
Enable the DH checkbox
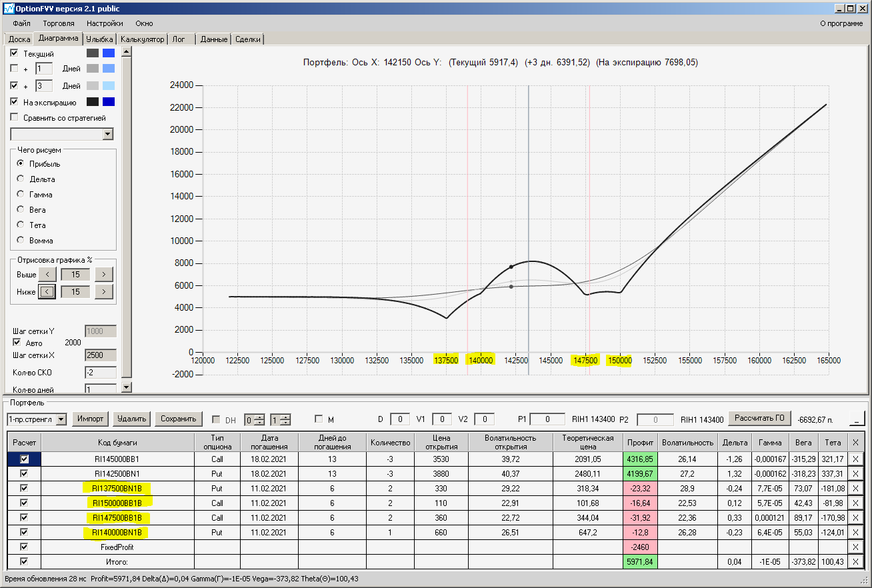coord(216,419)
